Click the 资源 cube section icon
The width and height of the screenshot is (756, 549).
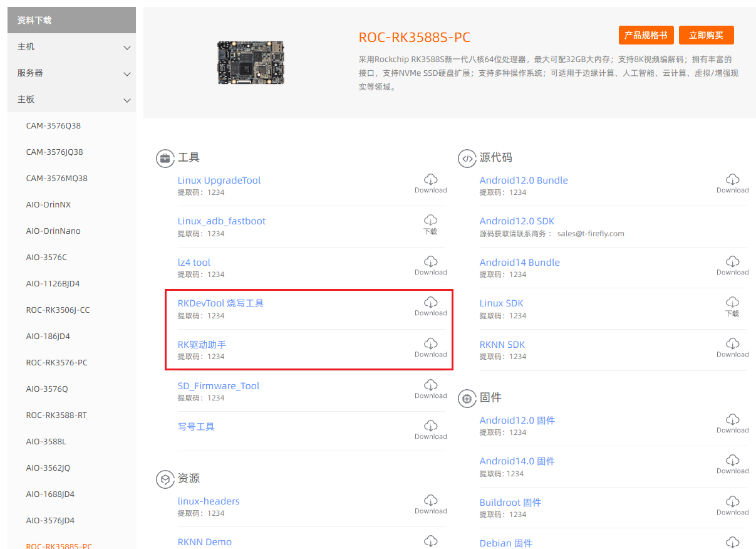(x=165, y=479)
